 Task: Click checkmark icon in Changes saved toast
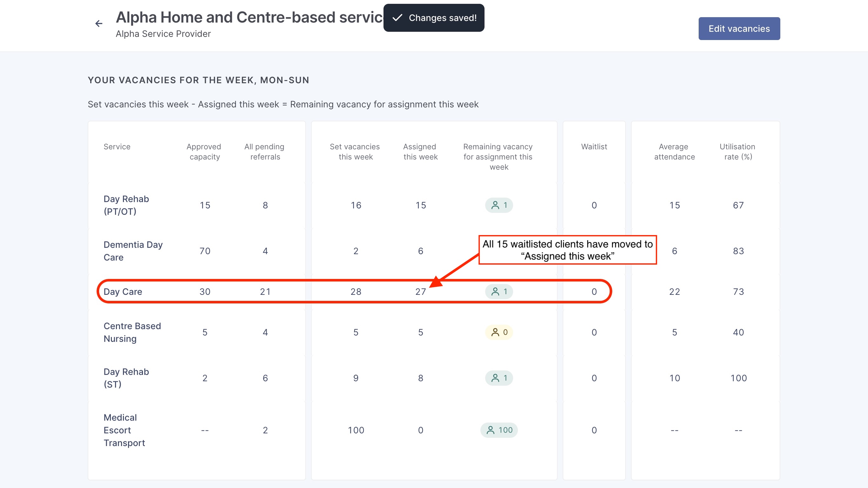397,18
